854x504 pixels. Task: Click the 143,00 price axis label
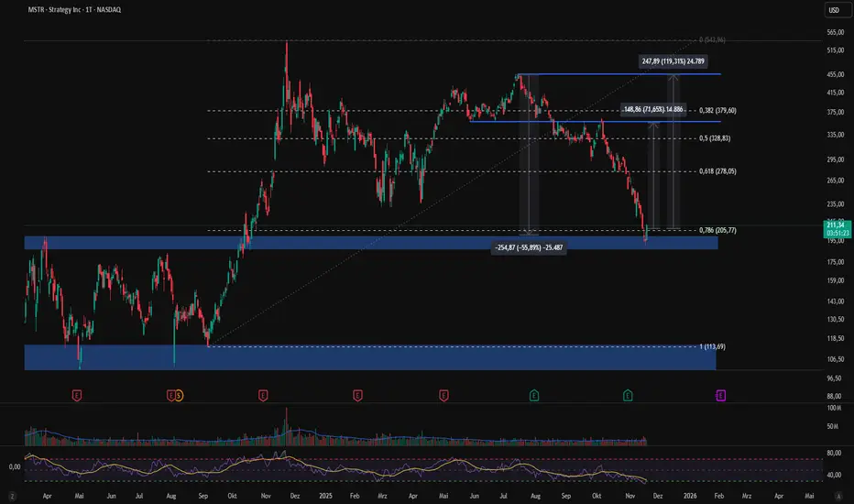(835, 301)
